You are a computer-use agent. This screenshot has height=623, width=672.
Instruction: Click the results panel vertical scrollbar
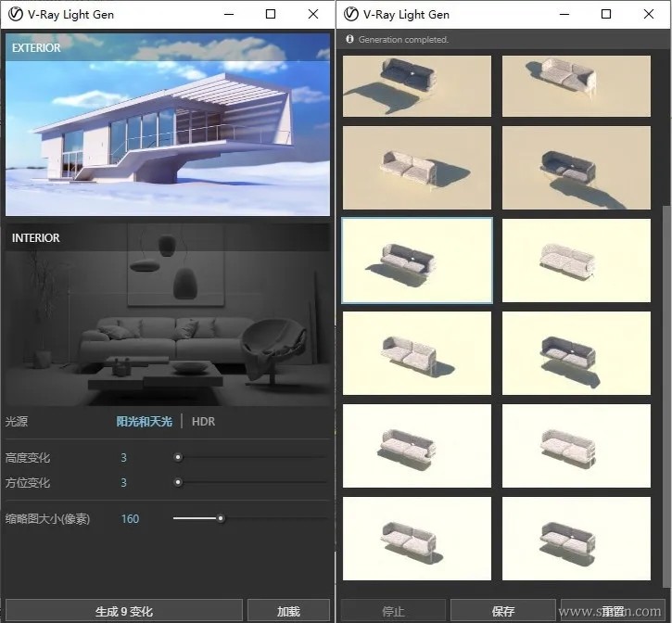[666, 397]
